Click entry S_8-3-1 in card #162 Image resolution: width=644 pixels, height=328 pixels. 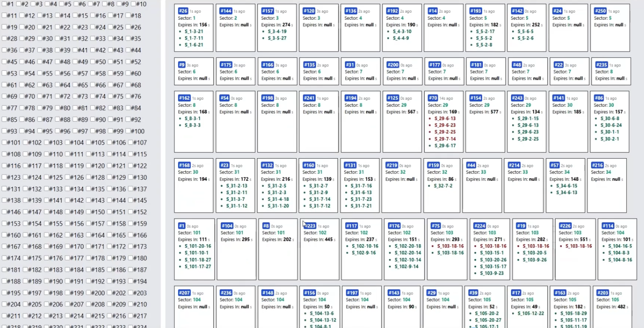pos(193,118)
